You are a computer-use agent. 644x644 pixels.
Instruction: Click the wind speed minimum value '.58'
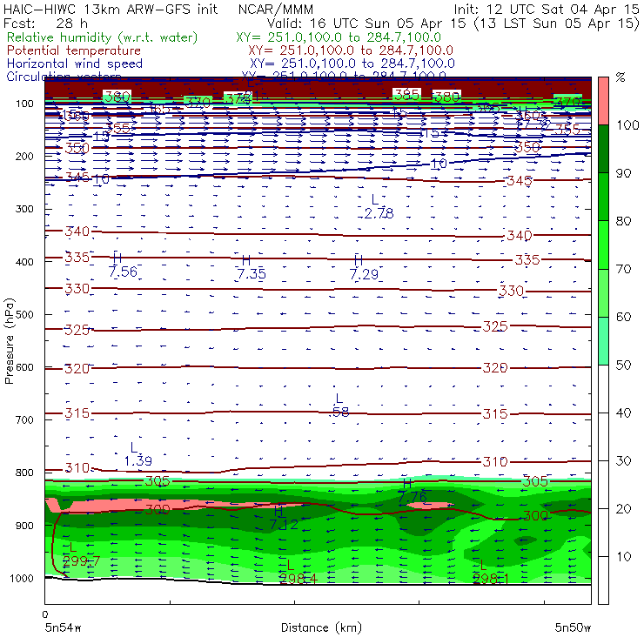coord(340,412)
